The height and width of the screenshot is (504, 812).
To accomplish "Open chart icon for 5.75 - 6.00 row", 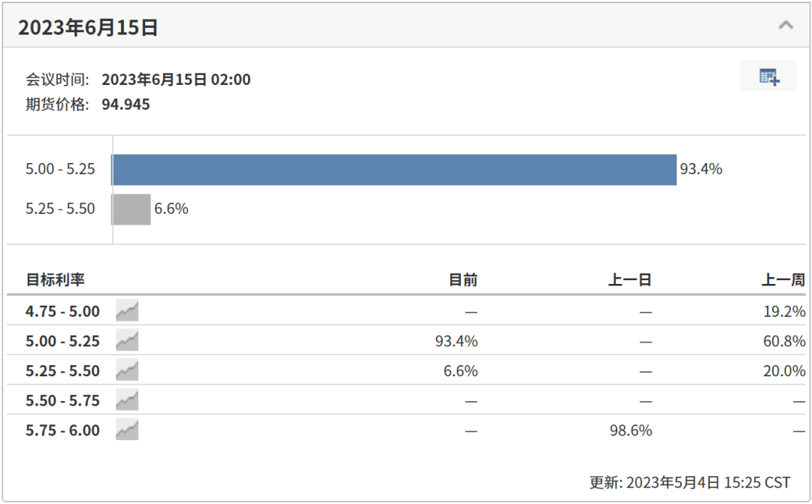I will coord(127,430).
